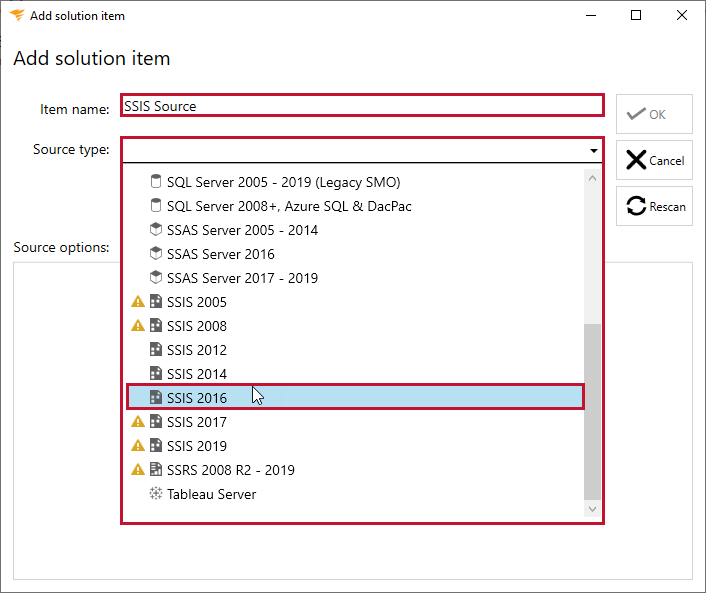Click the dropdown list scrollbar thumb
The height and width of the screenshot is (593, 706).
[592, 412]
